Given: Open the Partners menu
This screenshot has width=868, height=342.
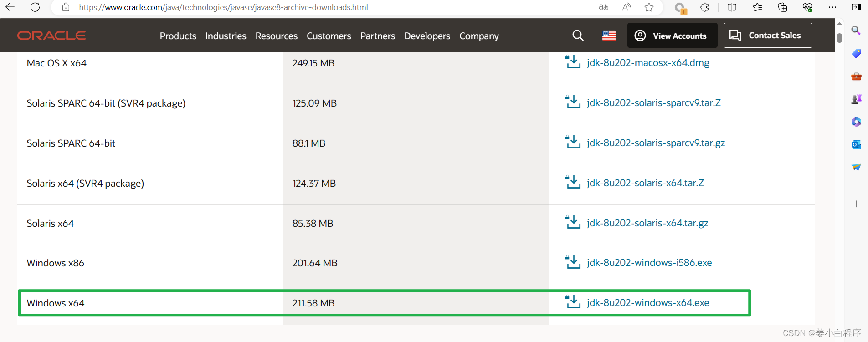Looking at the screenshot, I should click(378, 36).
